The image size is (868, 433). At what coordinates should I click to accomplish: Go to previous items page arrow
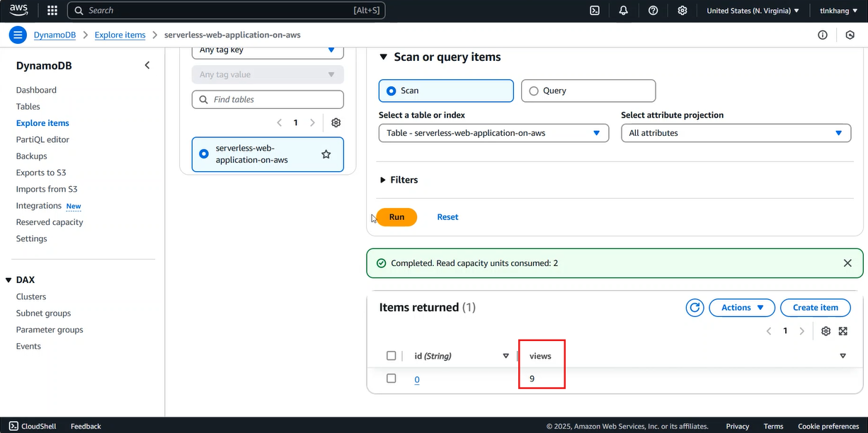[769, 331]
